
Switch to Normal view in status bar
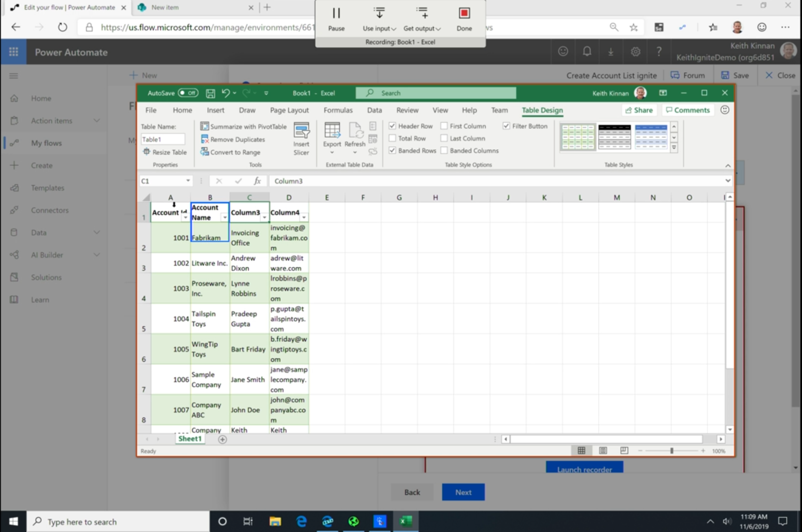click(581, 451)
